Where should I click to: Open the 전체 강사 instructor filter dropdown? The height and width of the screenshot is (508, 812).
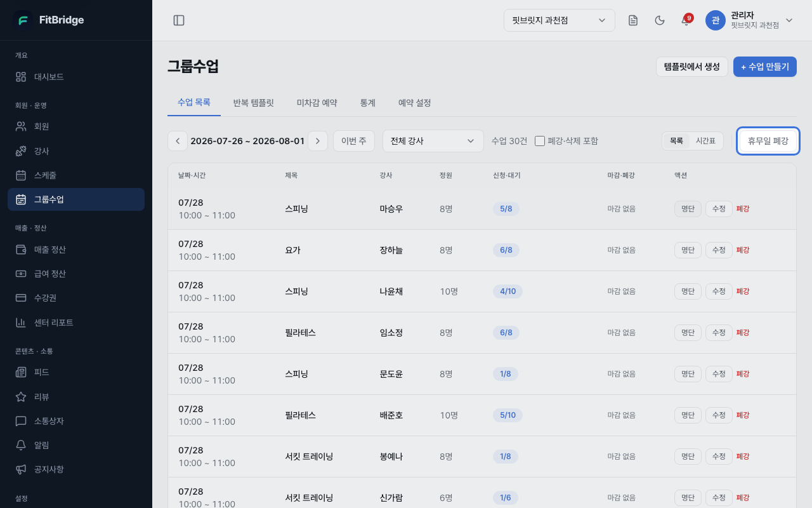point(433,141)
